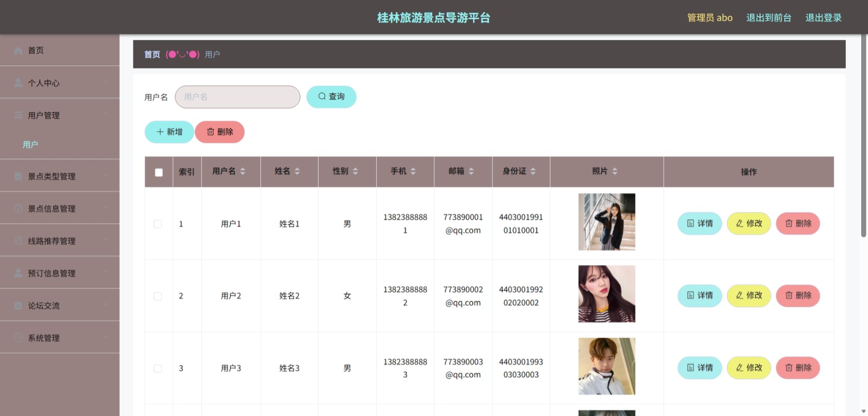Expand the 景点信息管理 menu arrow
This screenshot has width=868, height=416.
pos(106,208)
